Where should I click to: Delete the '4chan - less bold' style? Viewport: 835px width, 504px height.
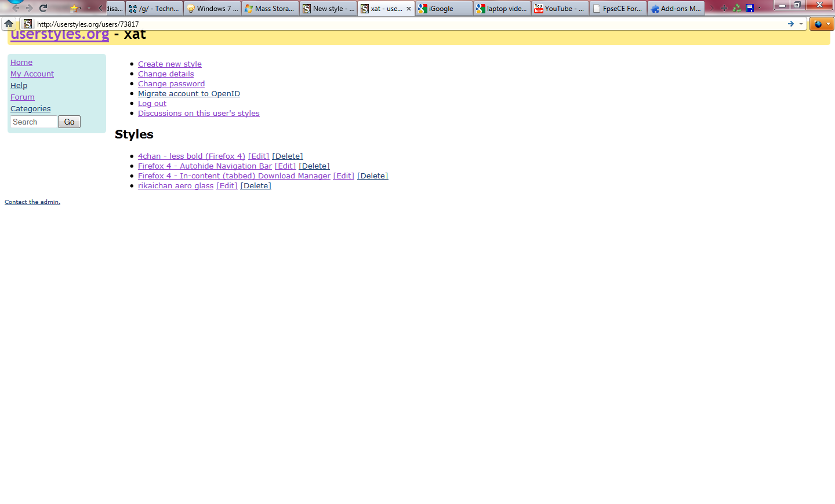click(288, 156)
